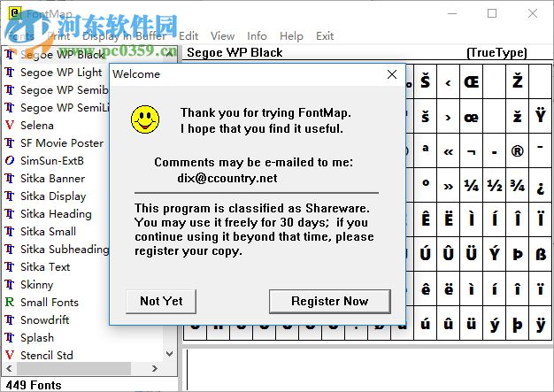Open the Info menu
This screenshot has height=392, width=554.
point(257,36)
